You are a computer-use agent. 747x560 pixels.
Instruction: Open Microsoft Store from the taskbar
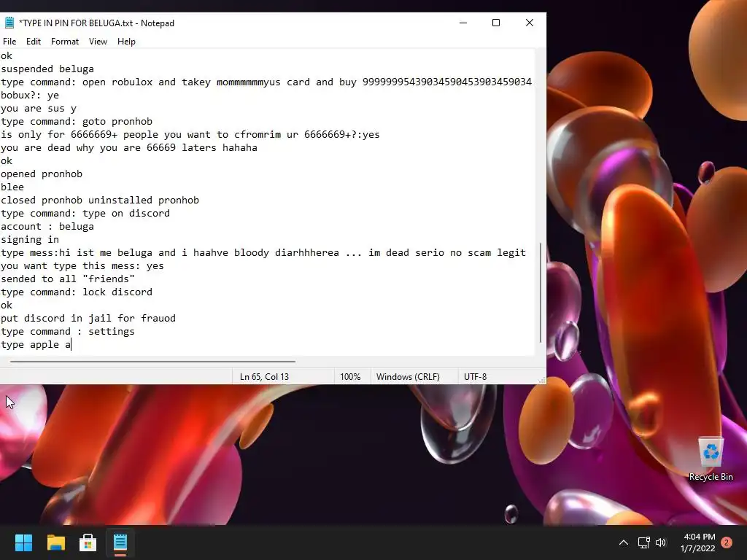(88, 542)
